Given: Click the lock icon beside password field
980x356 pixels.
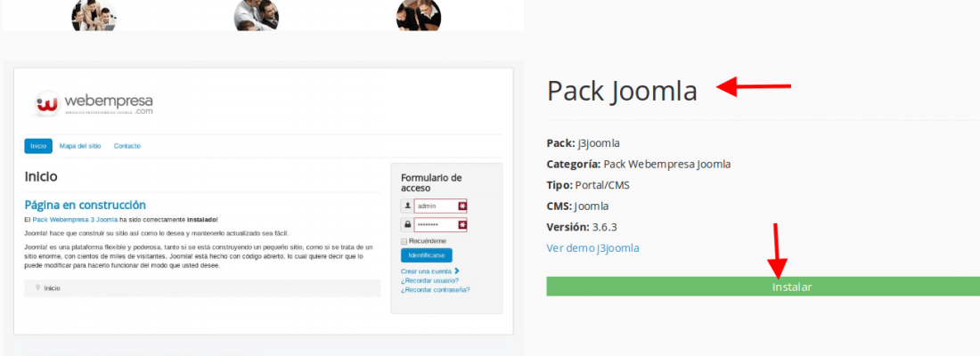Looking at the screenshot, I should click(407, 225).
